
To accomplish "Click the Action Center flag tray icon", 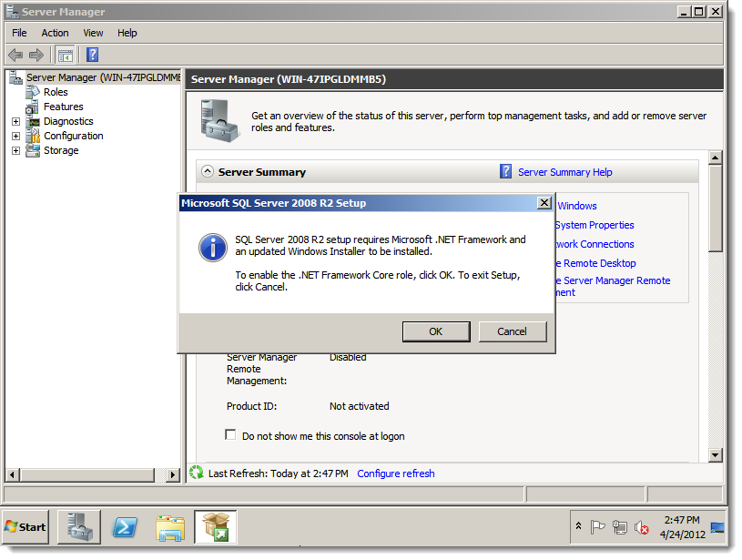I will (x=597, y=526).
